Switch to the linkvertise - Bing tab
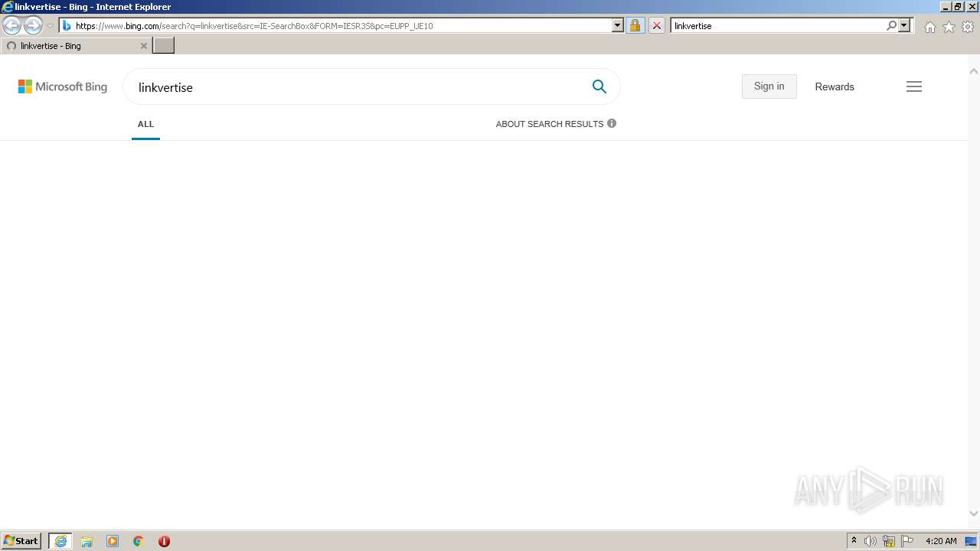Image resolution: width=980 pixels, height=551 pixels. 76,46
